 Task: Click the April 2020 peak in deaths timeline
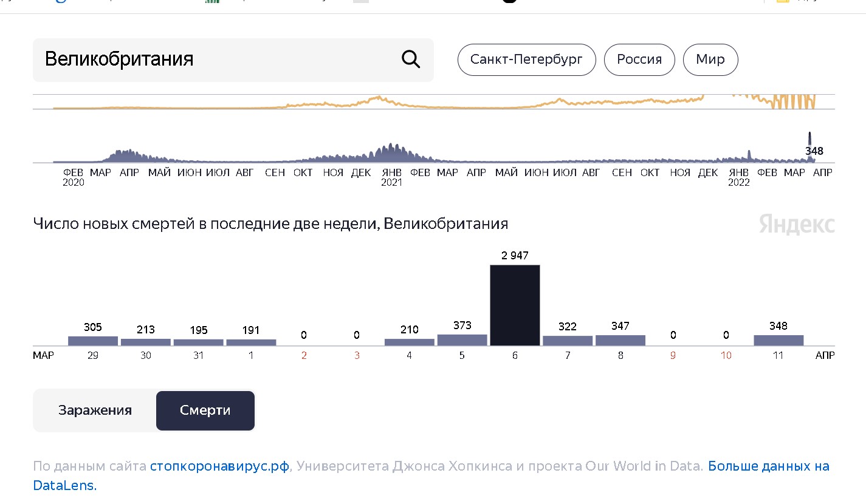point(126,155)
